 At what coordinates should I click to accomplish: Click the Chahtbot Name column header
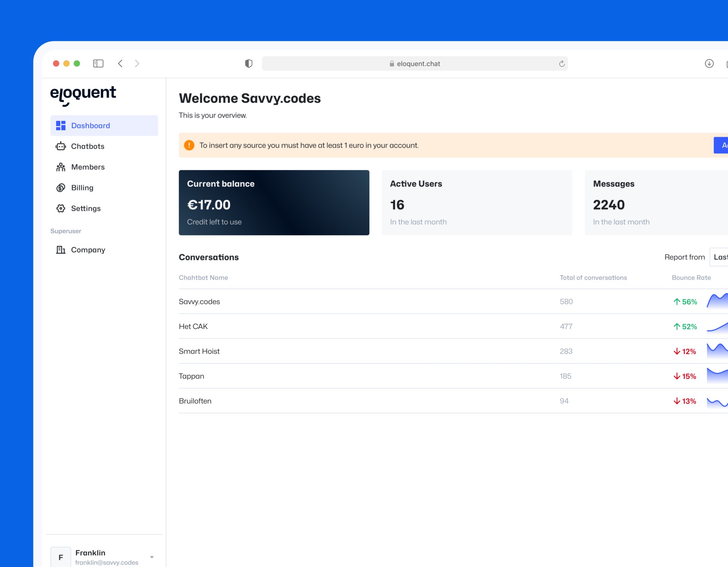[x=203, y=277]
